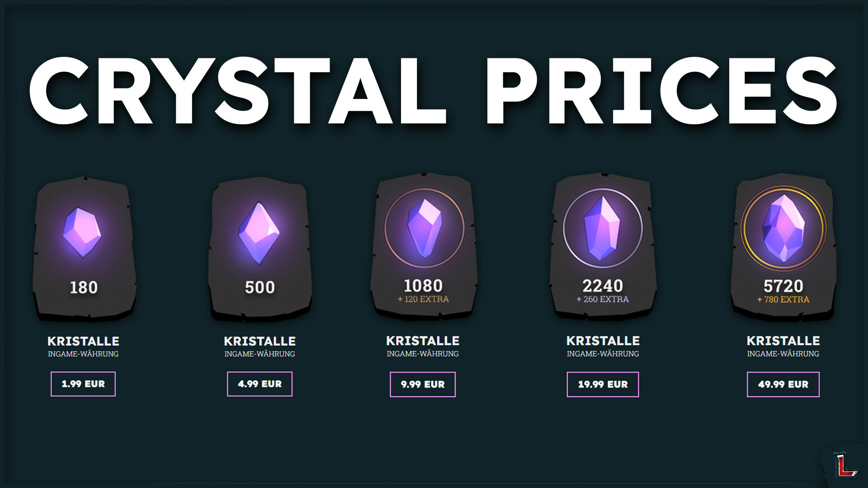Select the 9.99 EUR purchase button
This screenshot has height=488, width=868.
click(423, 385)
